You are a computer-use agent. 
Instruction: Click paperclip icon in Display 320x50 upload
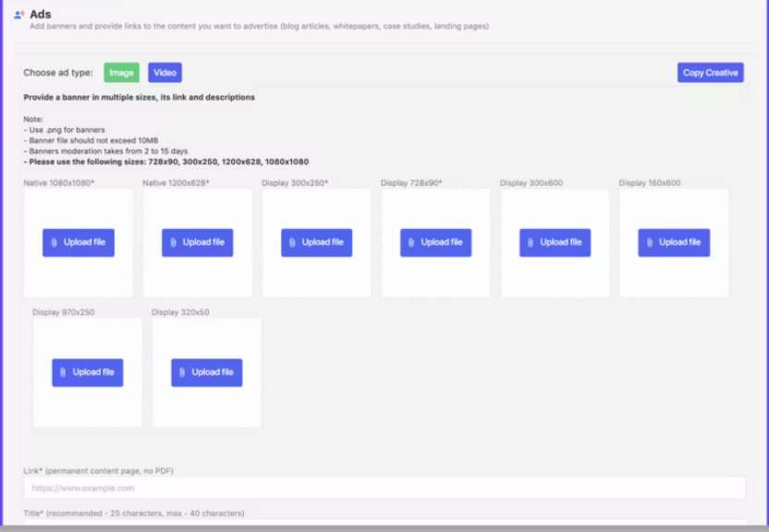pyautogui.click(x=182, y=373)
